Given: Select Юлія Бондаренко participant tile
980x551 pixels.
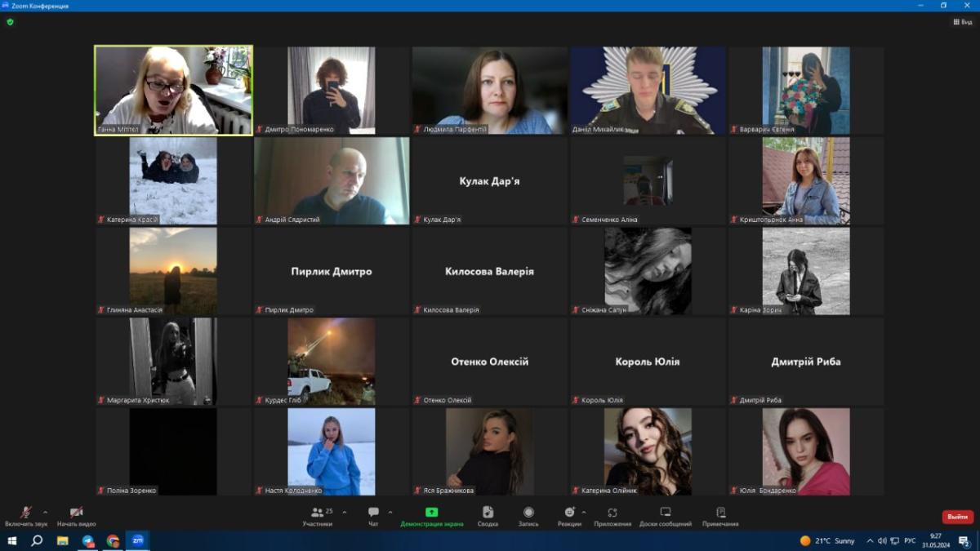Looking at the screenshot, I should pos(806,451).
